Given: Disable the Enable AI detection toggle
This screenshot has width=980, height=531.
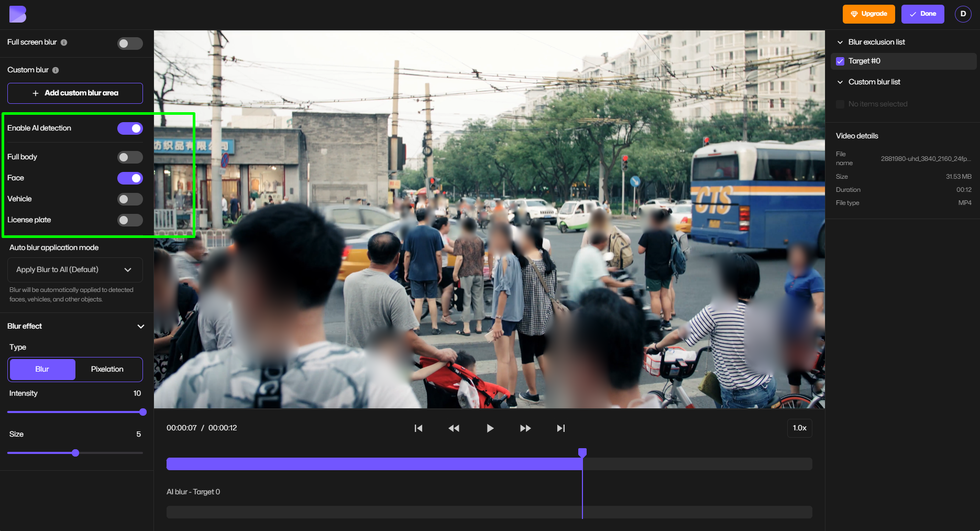Looking at the screenshot, I should tap(130, 128).
